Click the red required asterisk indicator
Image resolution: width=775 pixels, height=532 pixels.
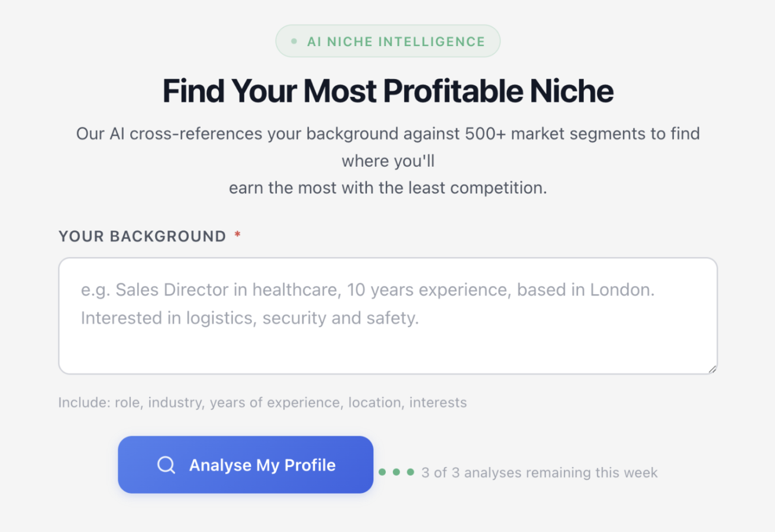pyautogui.click(x=237, y=234)
